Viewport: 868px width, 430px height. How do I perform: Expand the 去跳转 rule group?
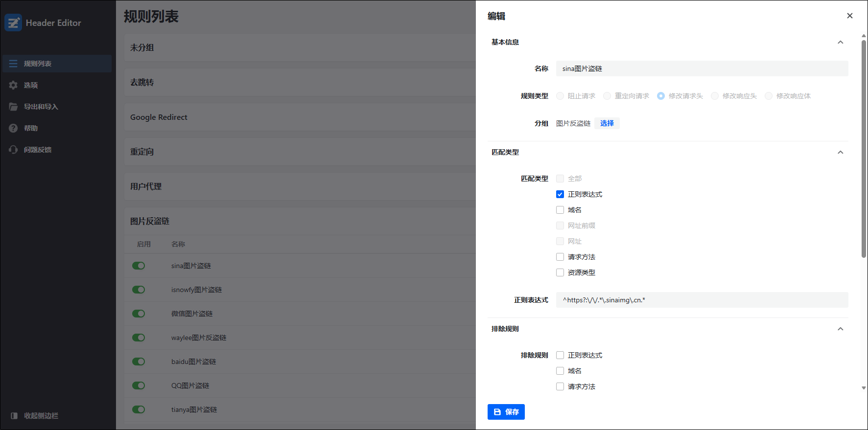pos(300,82)
